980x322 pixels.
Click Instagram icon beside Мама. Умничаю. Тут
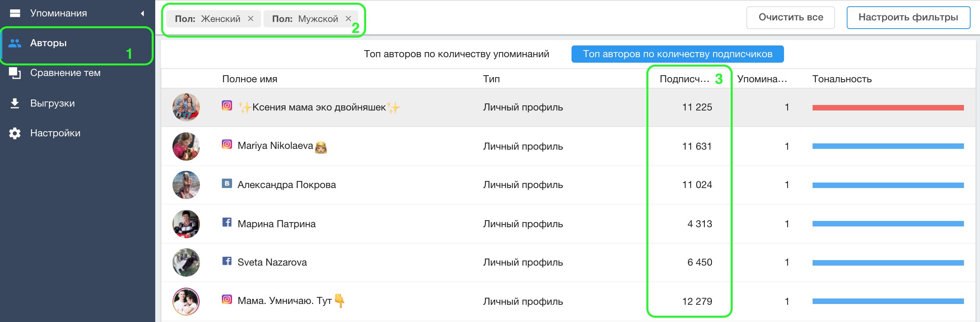point(227,299)
